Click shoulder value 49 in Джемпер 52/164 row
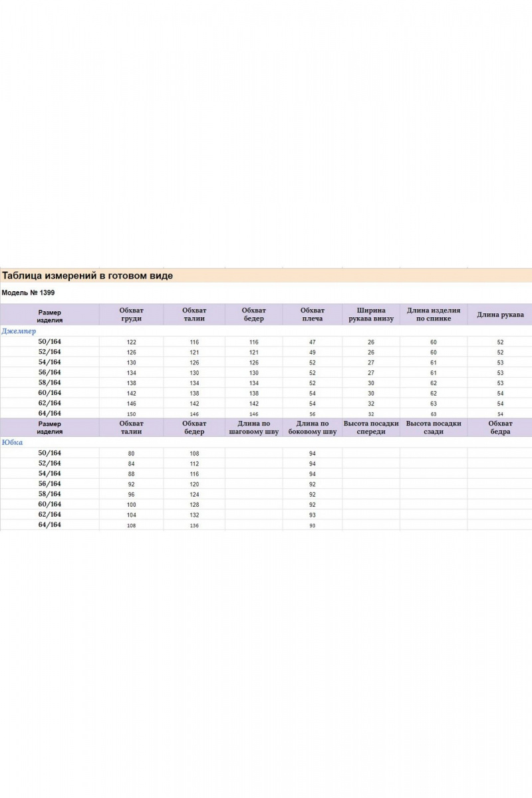 pos(313,352)
